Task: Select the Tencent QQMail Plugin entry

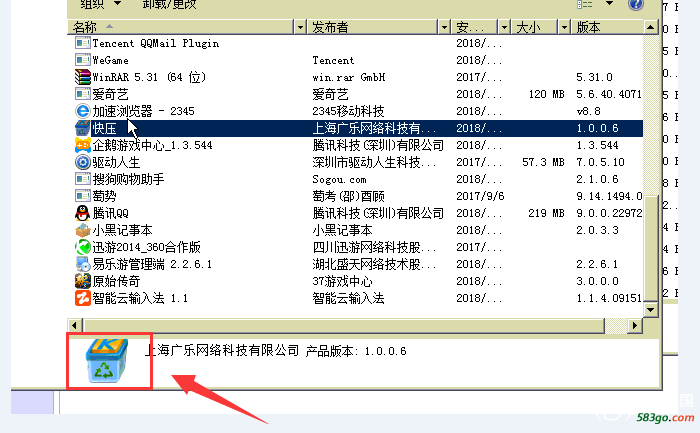Action: pyautogui.click(x=155, y=43)
